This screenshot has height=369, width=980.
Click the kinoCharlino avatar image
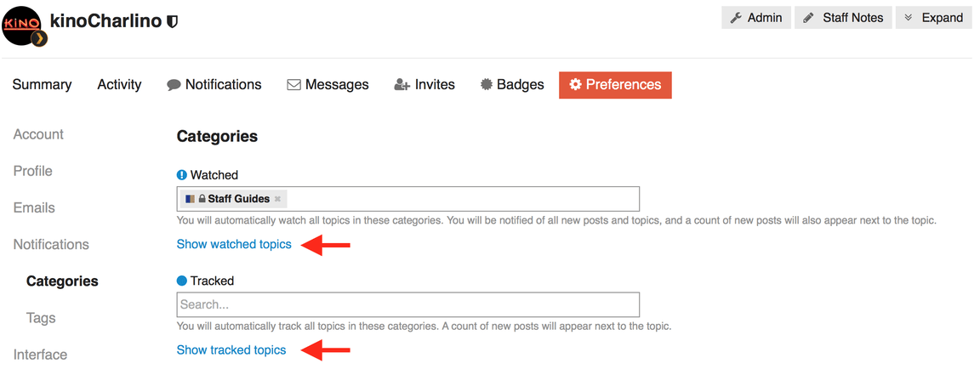[x=23, y=26]
